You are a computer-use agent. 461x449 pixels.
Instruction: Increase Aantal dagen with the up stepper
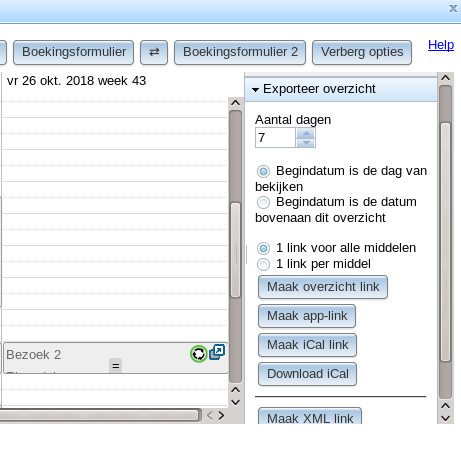click(306, 133)
